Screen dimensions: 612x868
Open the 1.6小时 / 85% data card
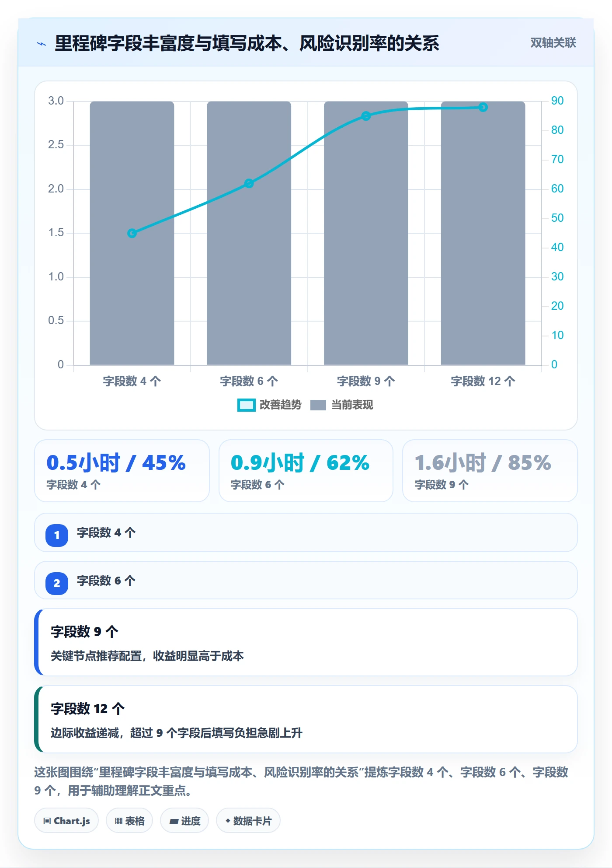click(490, 471)
